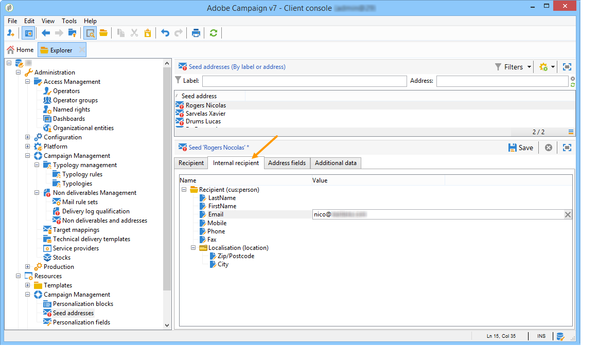Open Delivery log qualification tree item

coord(96,211)
